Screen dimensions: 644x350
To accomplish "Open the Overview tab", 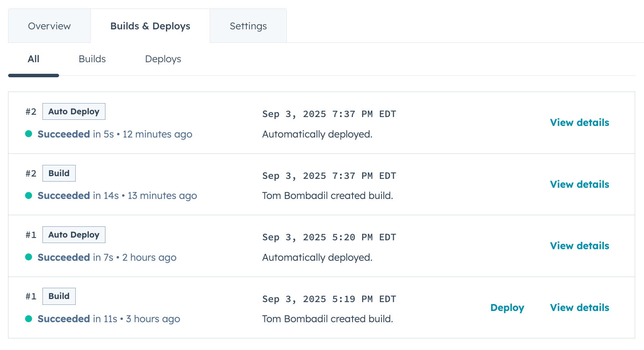I will 49,26.
